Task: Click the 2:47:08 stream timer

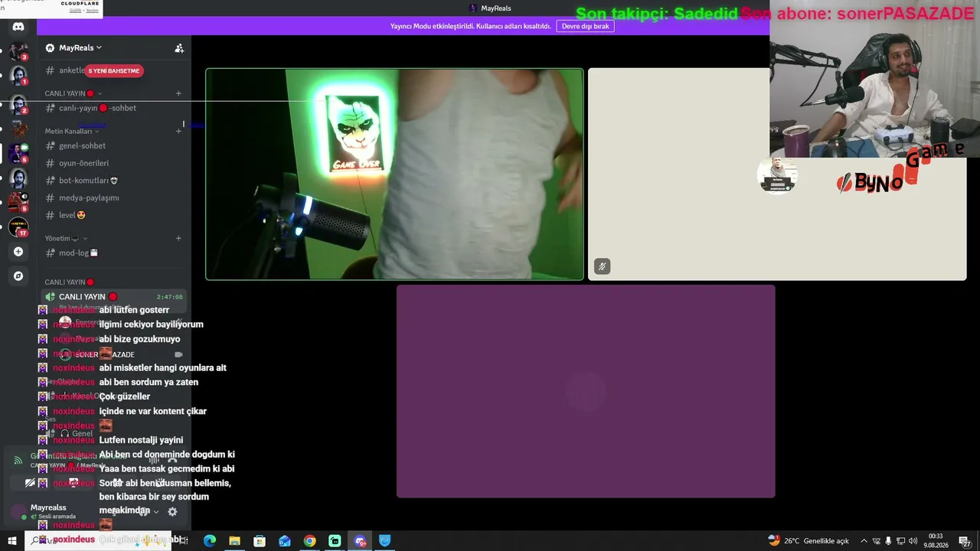Action: [169, 297]
